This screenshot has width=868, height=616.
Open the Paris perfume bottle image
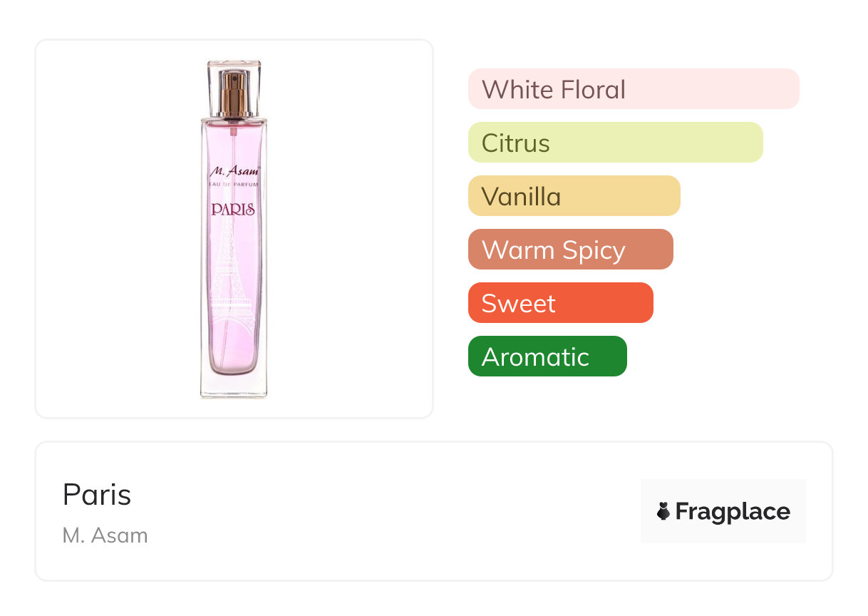tap(234, 229)
